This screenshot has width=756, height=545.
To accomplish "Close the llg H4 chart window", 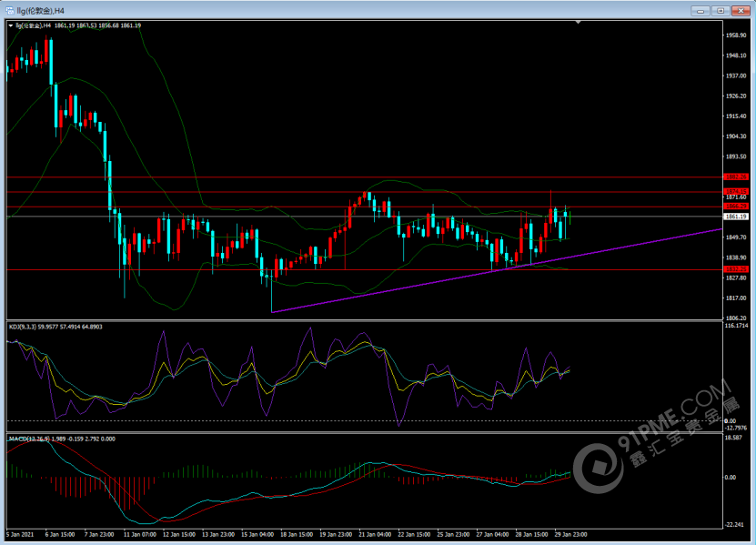I will [740, 10].
